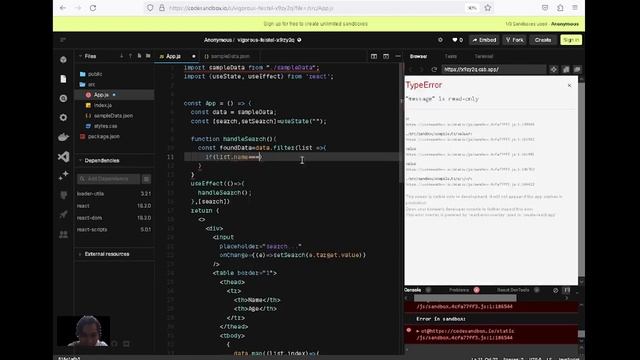640x360 pixels.
Task: Open the Problems tab
Action: [460, 290]
